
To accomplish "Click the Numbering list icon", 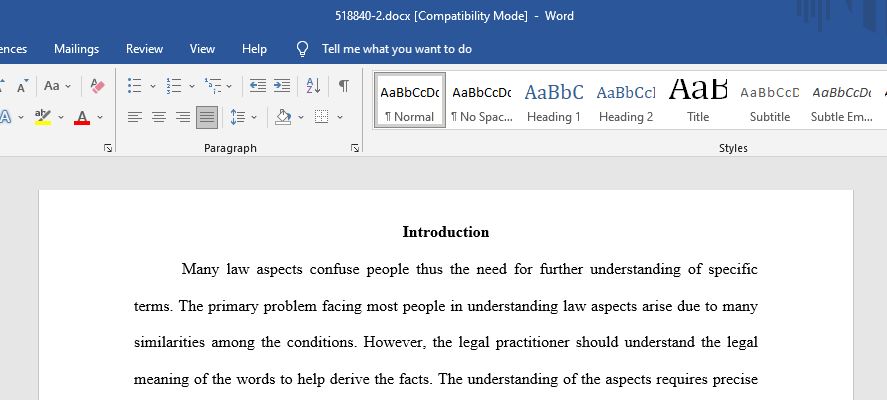I will point(174,86).
